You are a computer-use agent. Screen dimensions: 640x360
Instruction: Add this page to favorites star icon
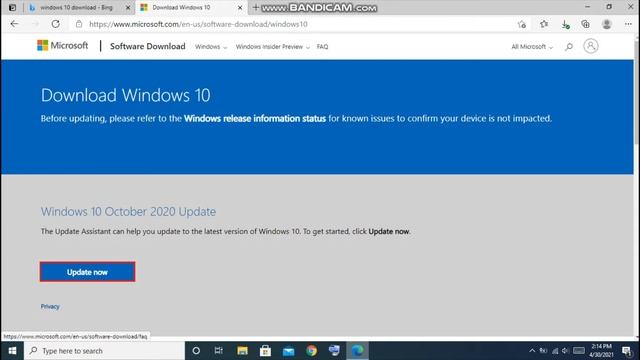[x=522, y=24]
